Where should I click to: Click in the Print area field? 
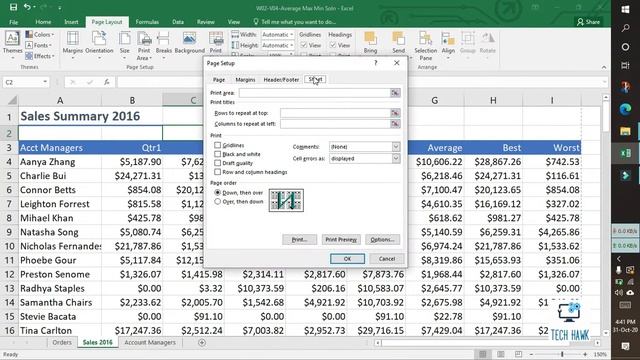(315, 93)
